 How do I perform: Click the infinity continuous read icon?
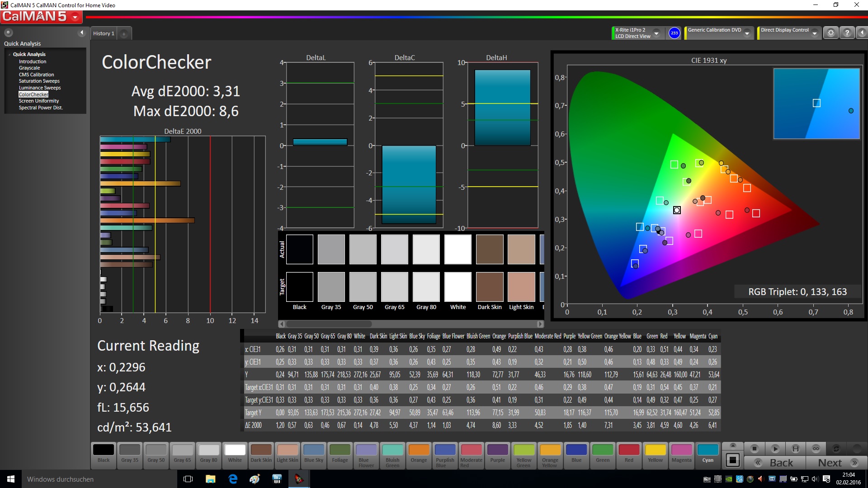[816, 449]
